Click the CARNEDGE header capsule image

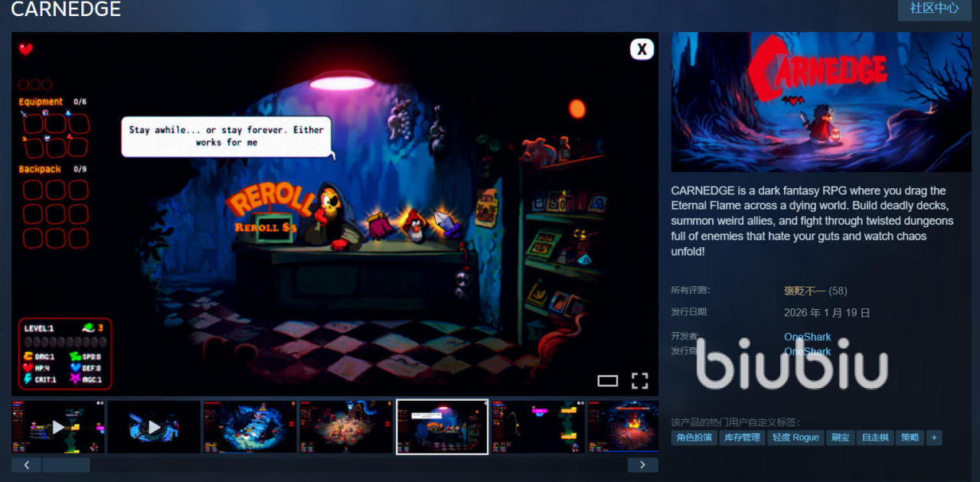[x=821, y=102]
